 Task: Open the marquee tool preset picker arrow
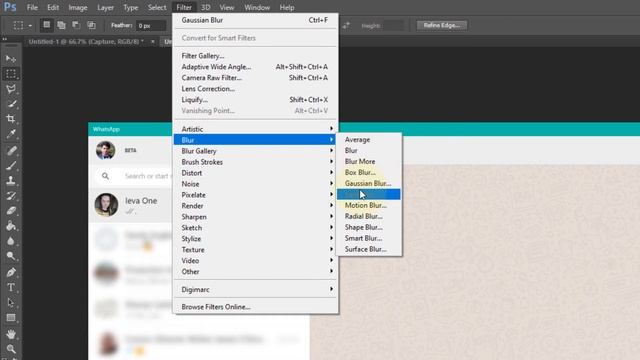30,26
